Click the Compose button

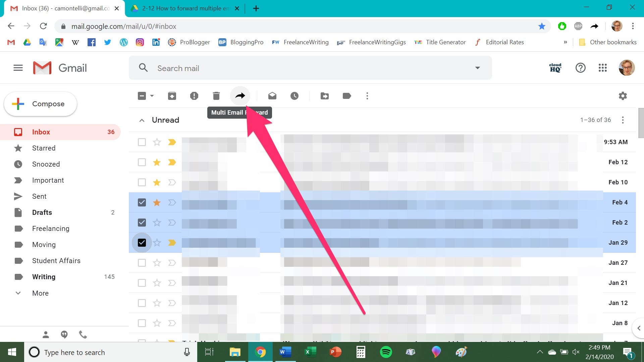[x=41, y=104]
